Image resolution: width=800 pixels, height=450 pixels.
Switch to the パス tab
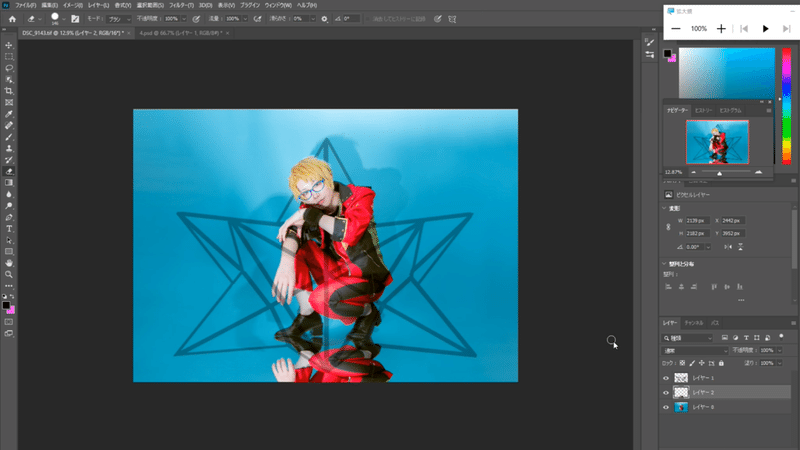pos(715,323)
